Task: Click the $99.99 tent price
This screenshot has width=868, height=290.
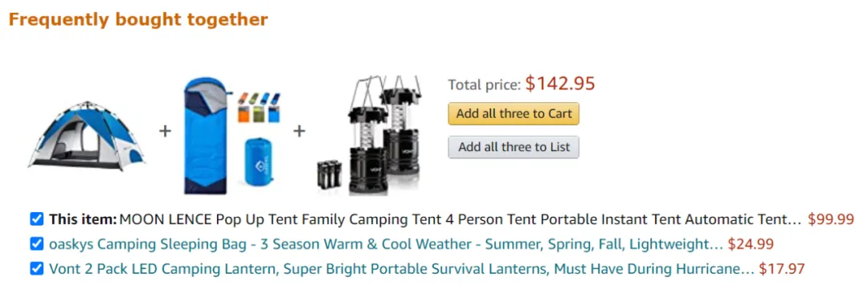Action: coord(831,219)
